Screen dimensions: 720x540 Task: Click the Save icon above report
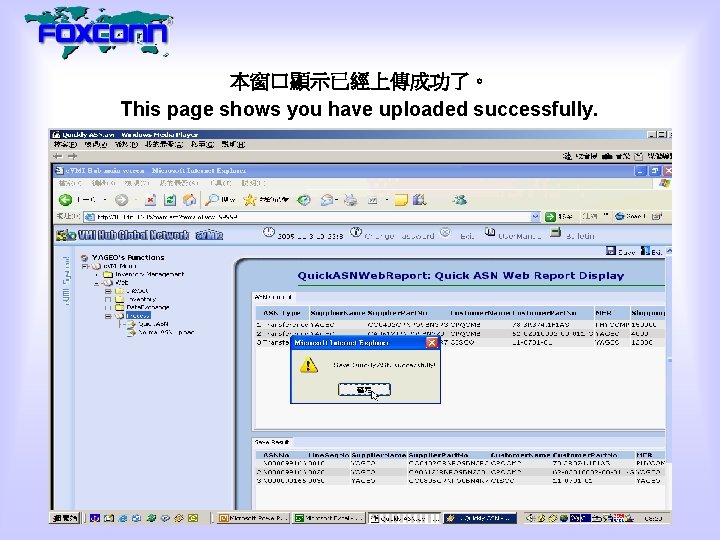[x=611, y=251]
